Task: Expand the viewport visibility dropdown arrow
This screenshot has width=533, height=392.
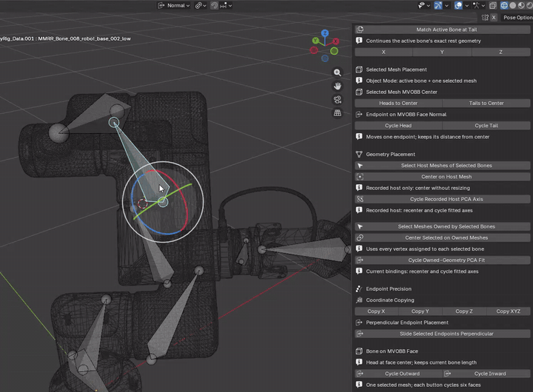Action: click(429, 5)
